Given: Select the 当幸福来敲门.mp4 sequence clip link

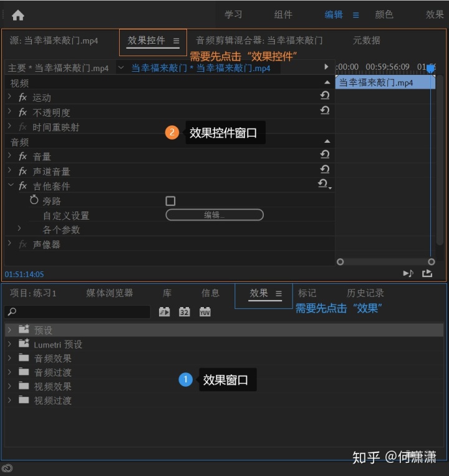Looking at the screenshot, I should [201, 68].
